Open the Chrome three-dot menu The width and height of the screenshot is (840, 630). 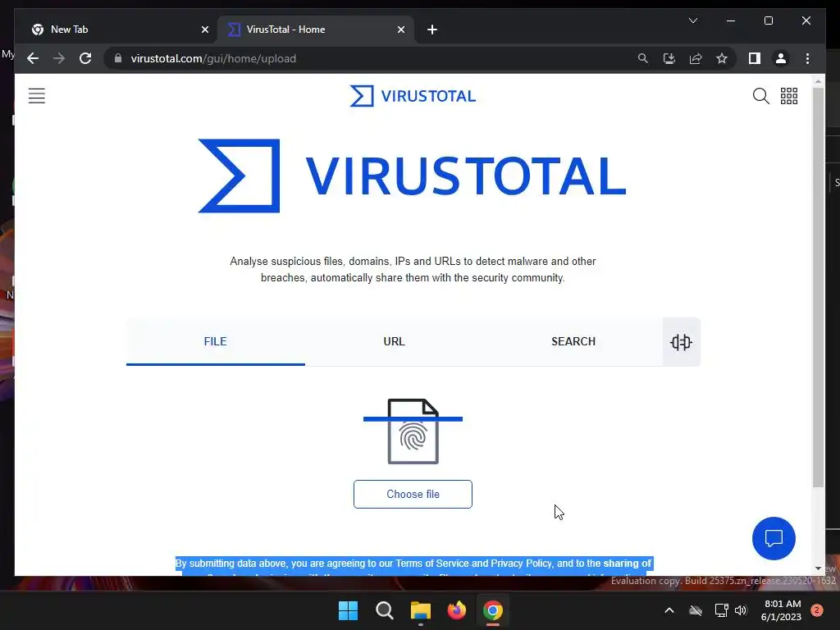pyautogui.click(x=807, y=58)
